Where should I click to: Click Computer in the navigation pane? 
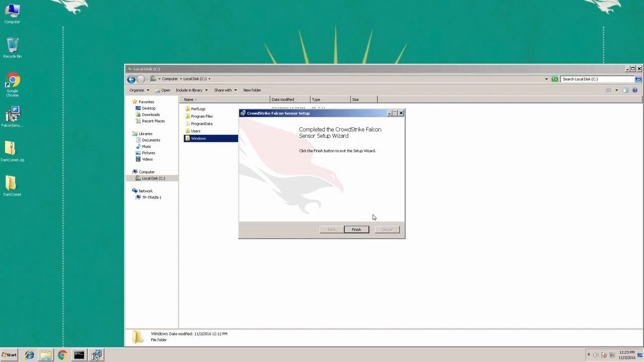click(143, 172)
